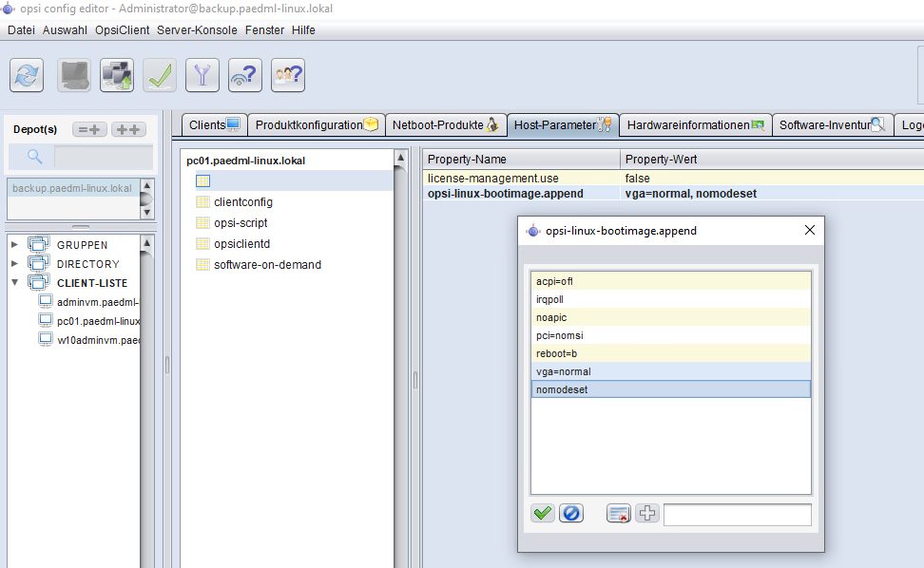Click the pc01.paedml-linux.lokal heading in parameter tree

(x=245, y=161)
